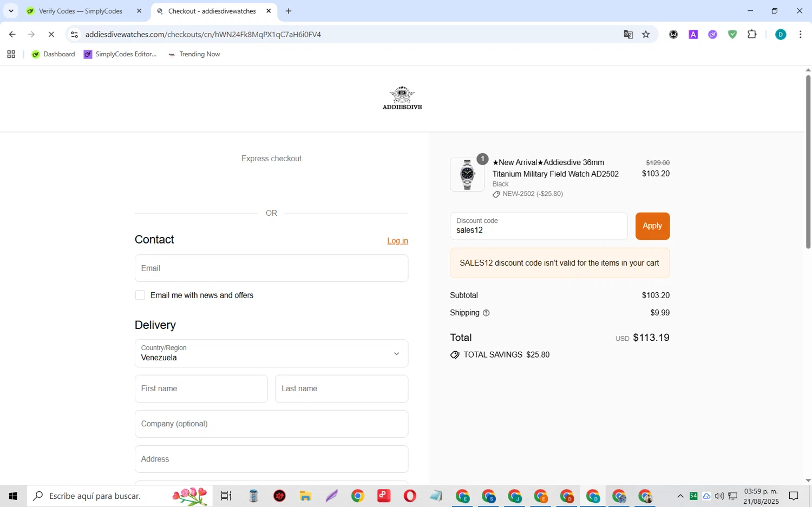
Task: Open Opera browser from taskbar
Action: pyautogui.click(x=410, y=496)
